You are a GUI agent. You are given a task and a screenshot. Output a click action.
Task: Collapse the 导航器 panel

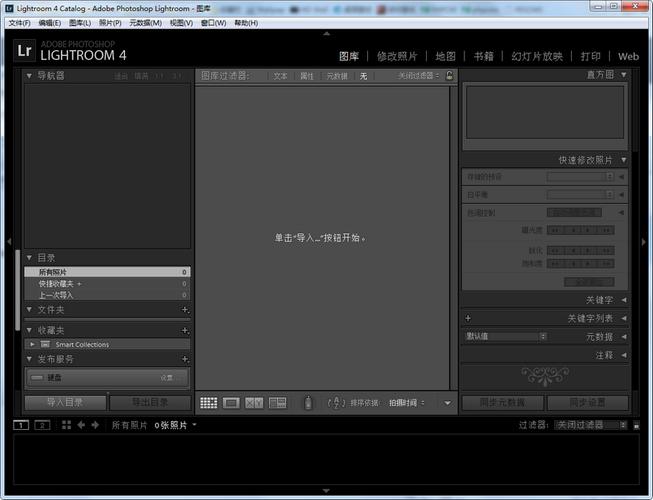coord(29,76)
